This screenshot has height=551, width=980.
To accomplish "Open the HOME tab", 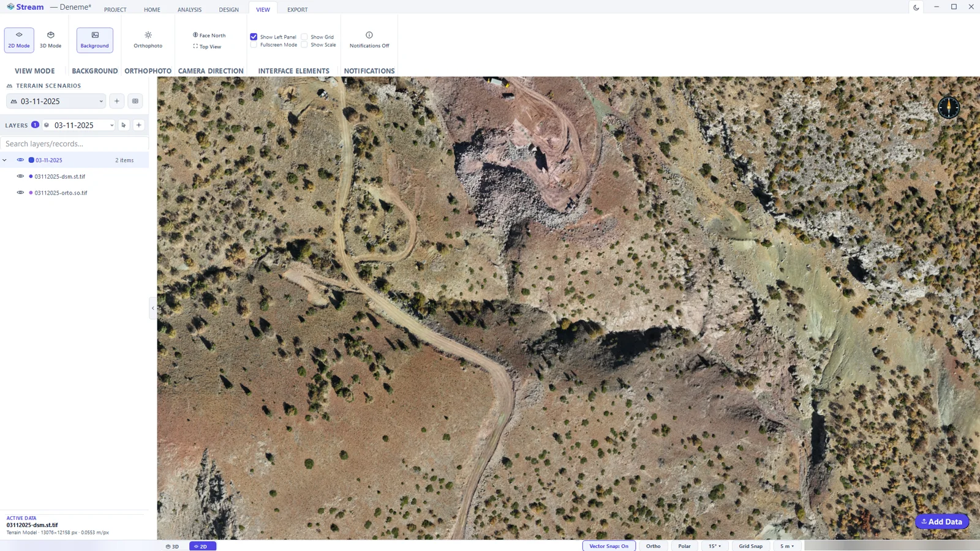I will (x=152, y=10).
